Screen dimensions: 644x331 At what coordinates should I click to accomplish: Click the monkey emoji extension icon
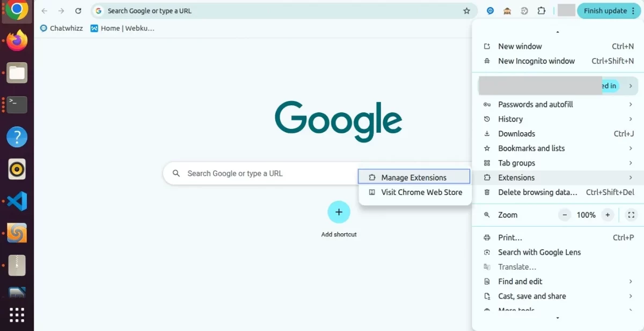(507, 10)
